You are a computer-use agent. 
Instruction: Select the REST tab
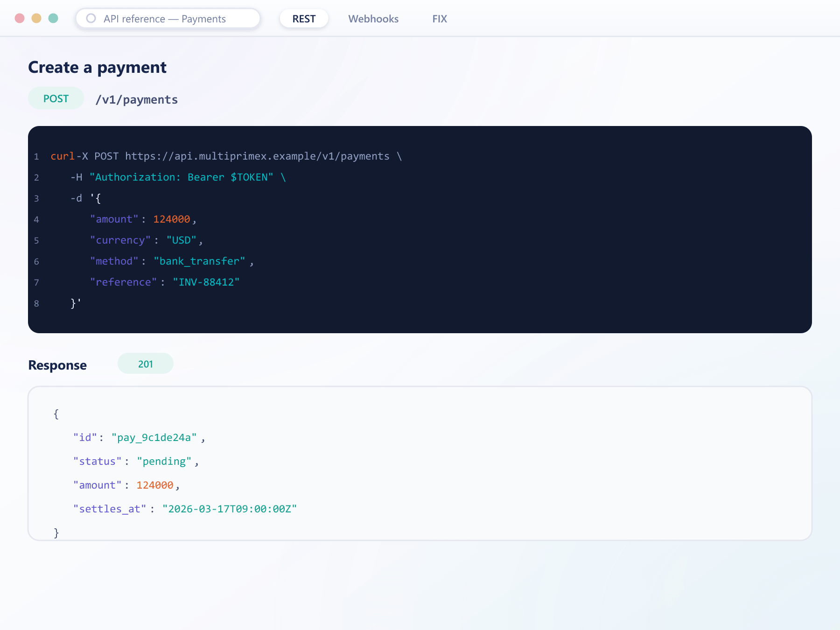coord(304,19)
